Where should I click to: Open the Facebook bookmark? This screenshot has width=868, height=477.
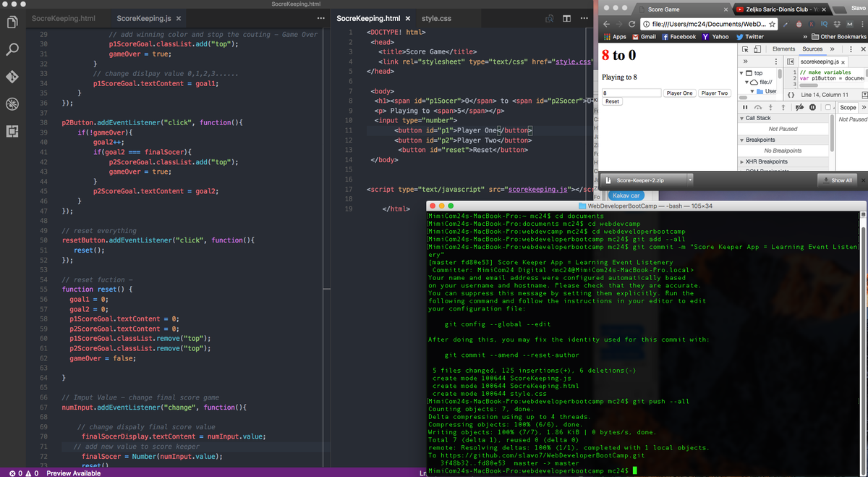click(x=678, y=37)
